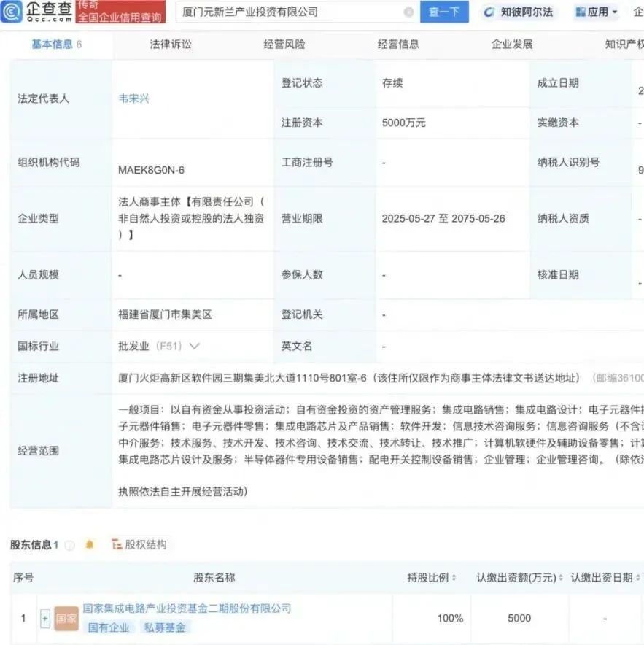Open the 企业发展 tab
644x645 pixels.
[512, 44]
